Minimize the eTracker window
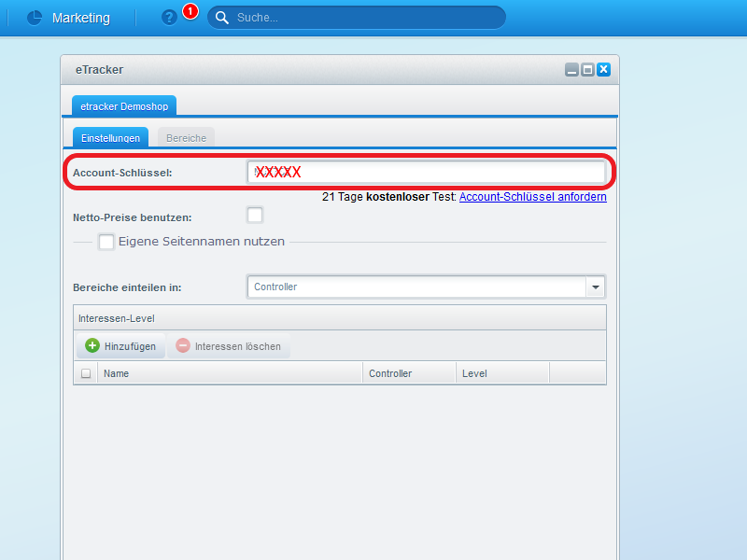This screenshot has width=747, height=560. pos(571,69)
